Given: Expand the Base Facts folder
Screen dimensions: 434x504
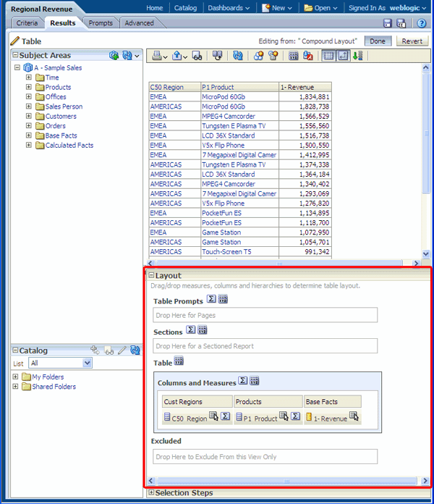Looking at the screenshot, I should pos(28,135).
